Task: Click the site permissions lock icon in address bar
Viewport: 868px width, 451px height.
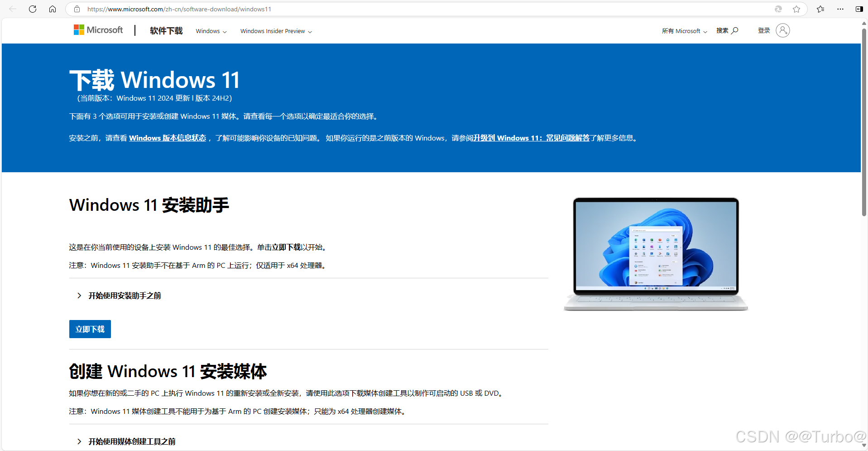Action: [x=77, y=9]
